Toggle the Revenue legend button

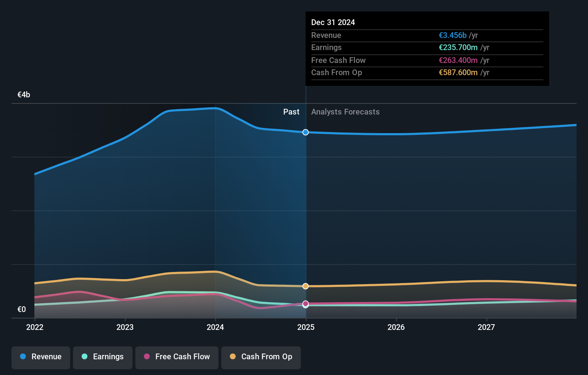[41, 357]
